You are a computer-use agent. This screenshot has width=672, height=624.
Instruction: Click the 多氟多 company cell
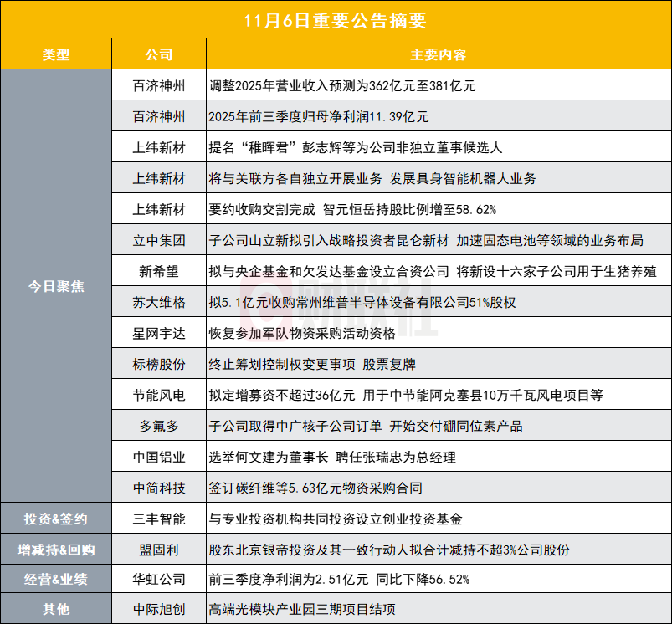[x=159, y=426]
